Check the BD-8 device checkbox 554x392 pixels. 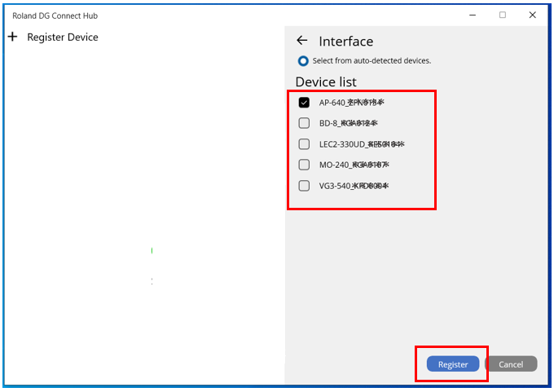coord(304,123)
